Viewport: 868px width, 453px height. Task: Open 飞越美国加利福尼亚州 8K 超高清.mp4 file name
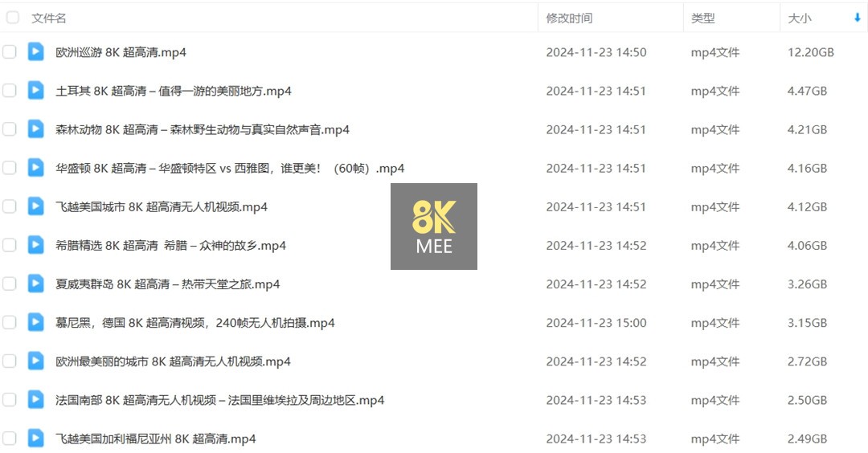tap(156, 439)
